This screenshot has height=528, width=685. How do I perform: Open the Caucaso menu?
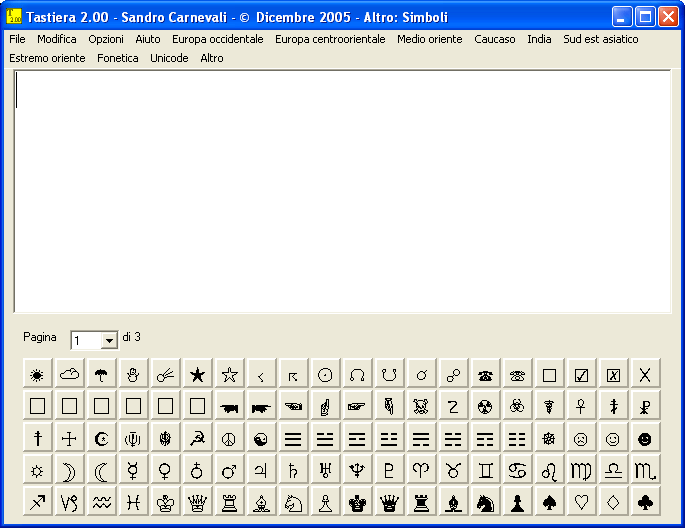(495, 39)
